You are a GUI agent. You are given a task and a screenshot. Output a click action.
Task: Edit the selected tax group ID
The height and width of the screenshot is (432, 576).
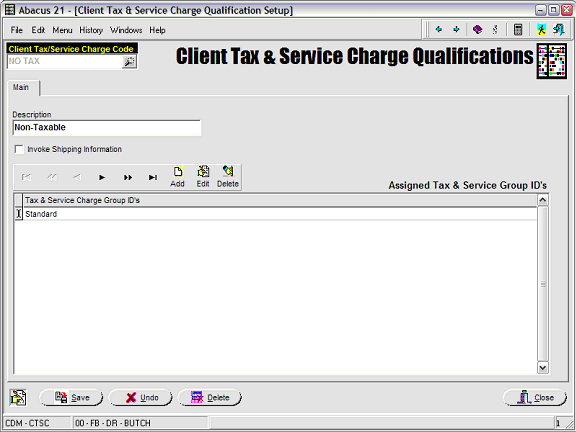[203, 177]
